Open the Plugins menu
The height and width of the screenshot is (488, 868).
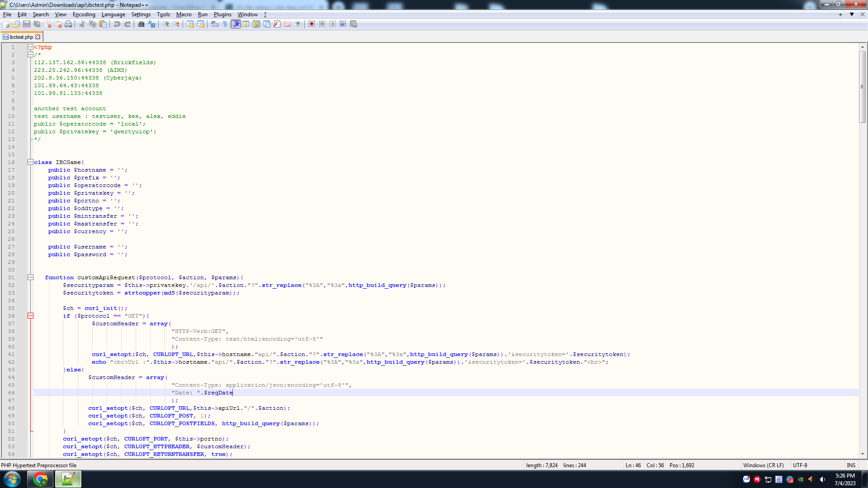(222, 14)
